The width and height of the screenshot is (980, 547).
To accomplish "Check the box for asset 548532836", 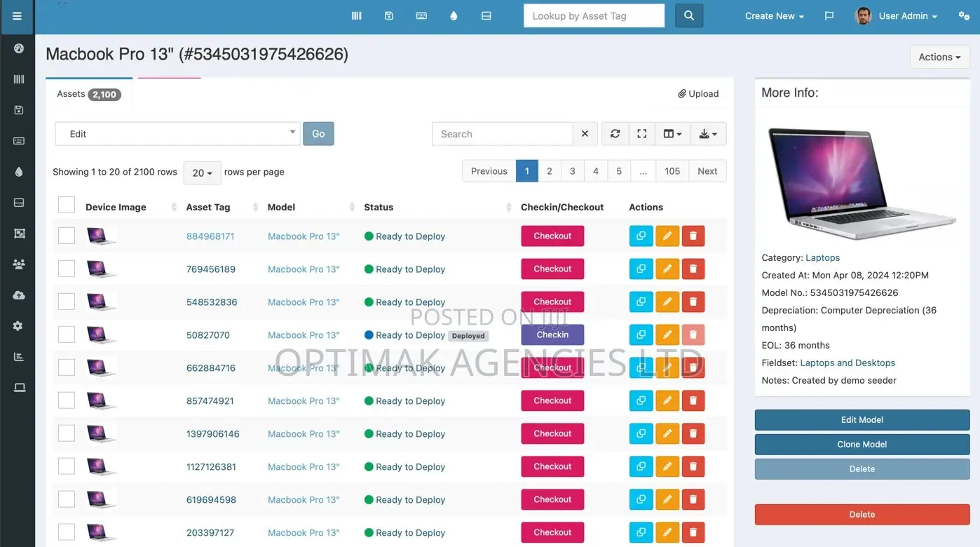I will coord(67,302).
